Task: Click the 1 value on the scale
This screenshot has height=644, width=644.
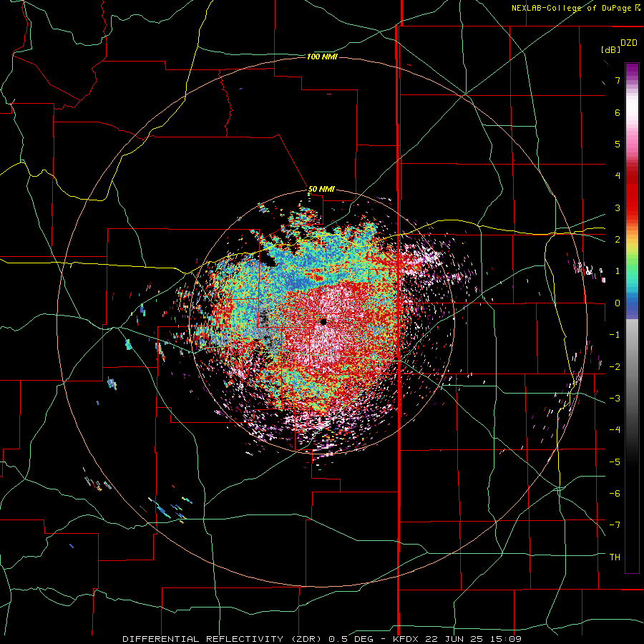Action: [x=618, y=271]
